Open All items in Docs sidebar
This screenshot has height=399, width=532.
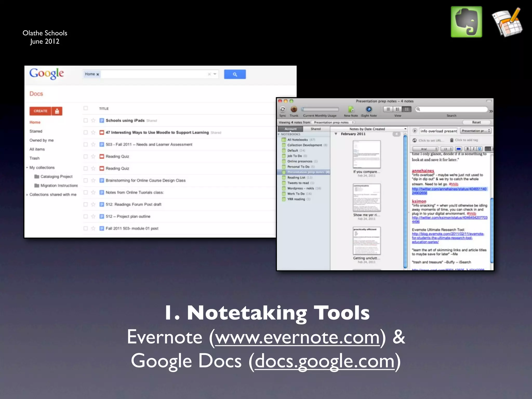click(37, 149)
